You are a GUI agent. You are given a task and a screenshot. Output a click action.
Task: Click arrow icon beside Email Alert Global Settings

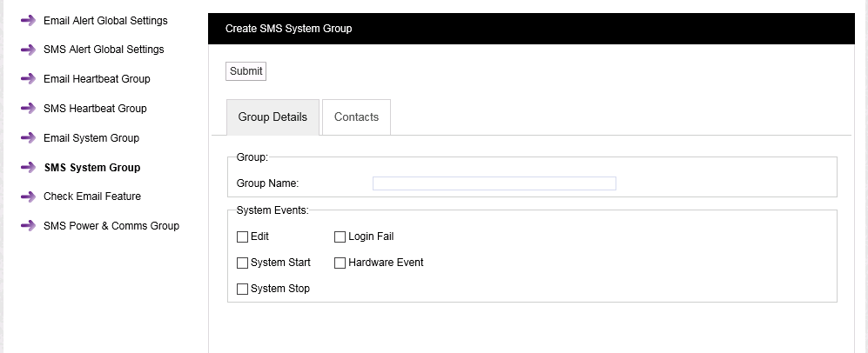pos(28,21)
